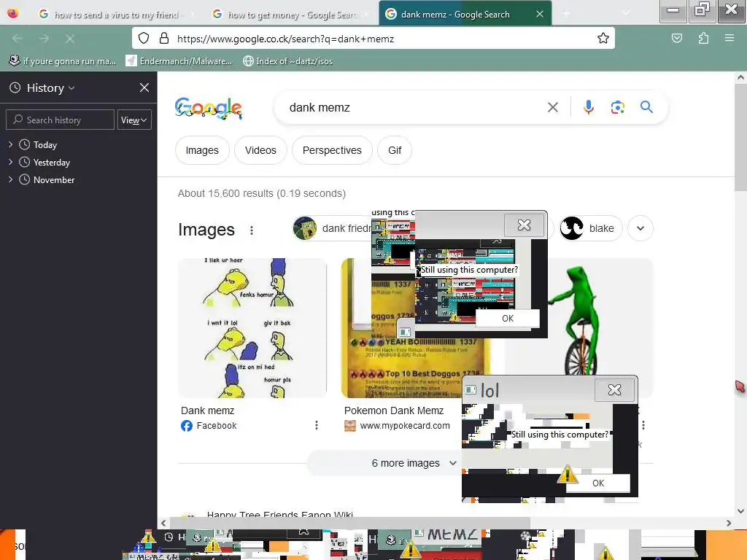This screenshot has width=747, height=560.
Task: Switch to how to get money tab
Action: coord(291,15)
